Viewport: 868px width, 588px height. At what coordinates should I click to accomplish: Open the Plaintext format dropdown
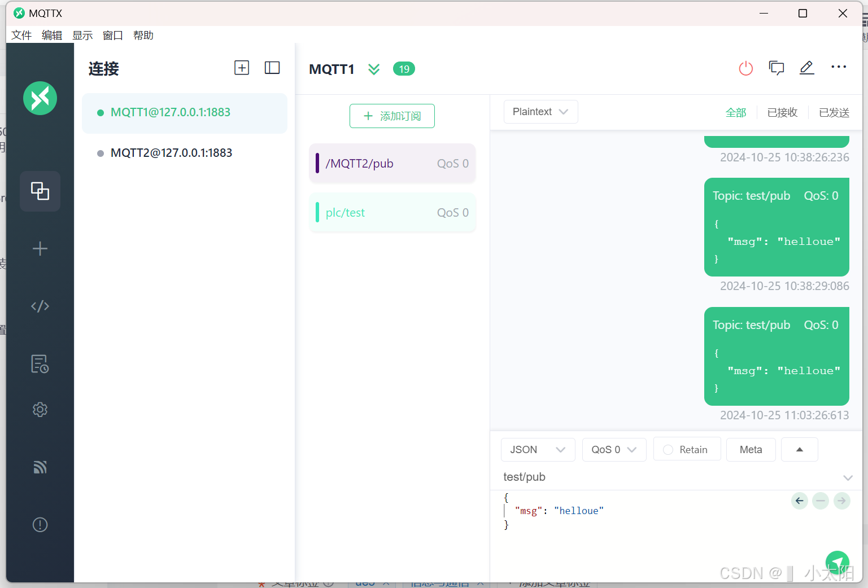(x=540, y=112)
